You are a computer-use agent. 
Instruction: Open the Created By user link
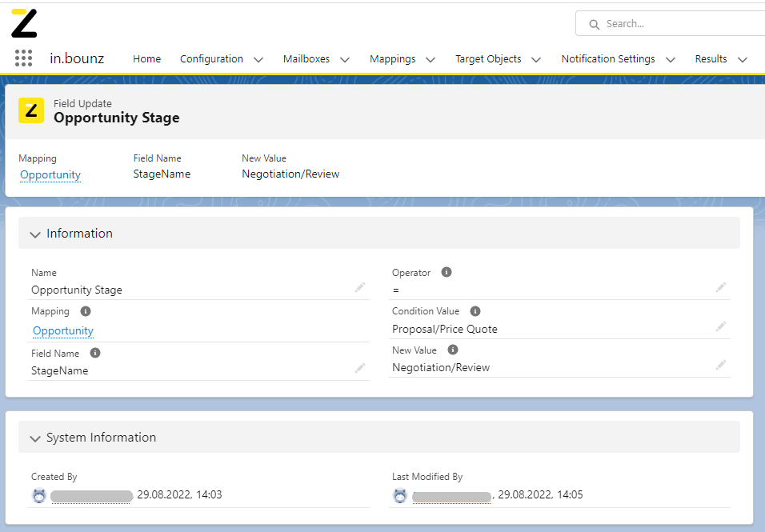[x=91, y=496]
